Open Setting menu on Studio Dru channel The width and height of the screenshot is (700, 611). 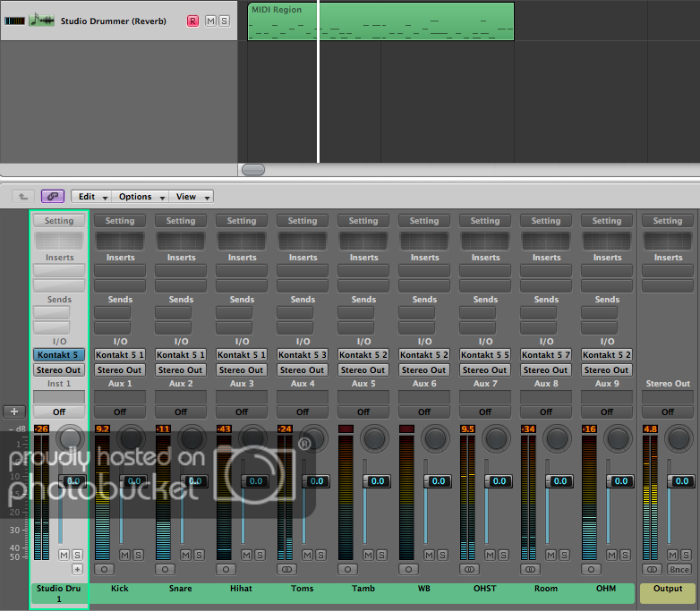[x=59, y=220]
